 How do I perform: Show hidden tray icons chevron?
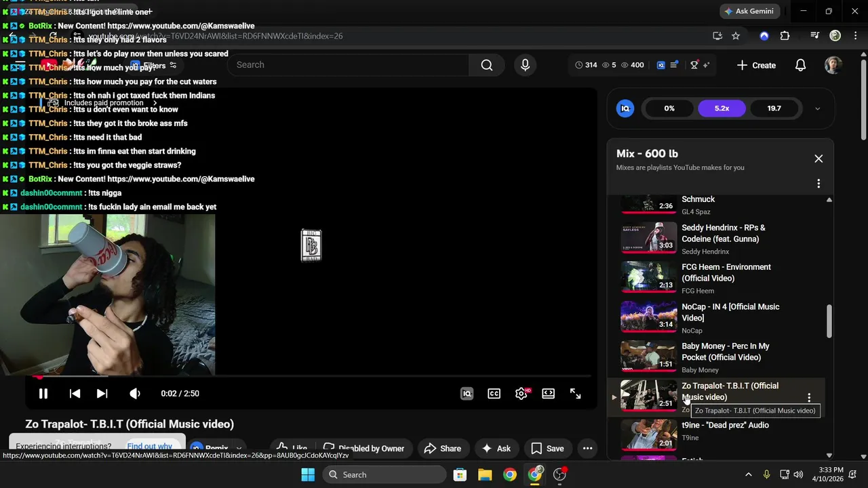(749, 474)
